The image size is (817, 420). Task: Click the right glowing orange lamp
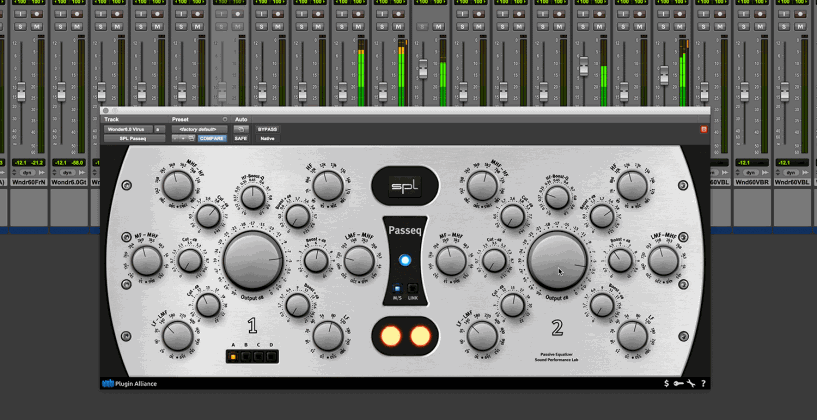pyautogui.click(x=420, y=337)
